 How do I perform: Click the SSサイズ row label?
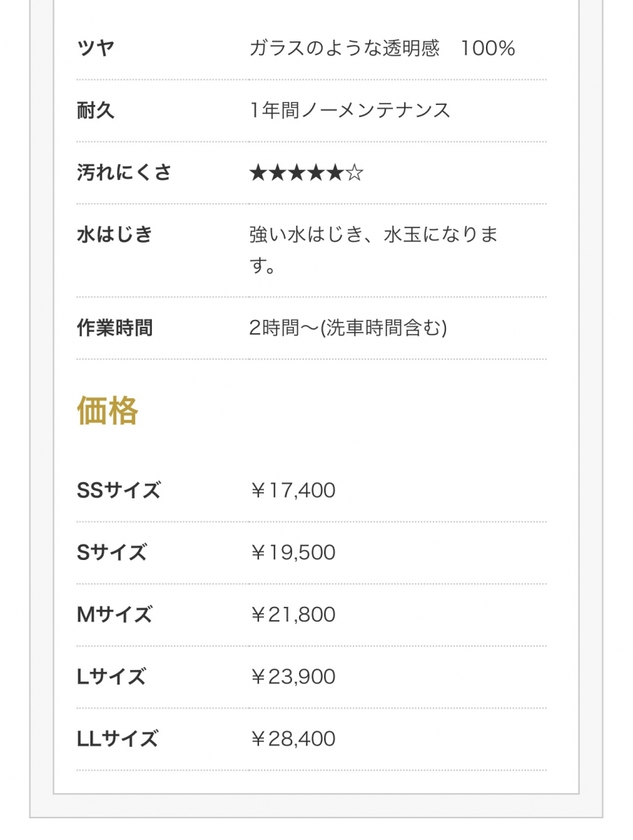tap(118, 490)
